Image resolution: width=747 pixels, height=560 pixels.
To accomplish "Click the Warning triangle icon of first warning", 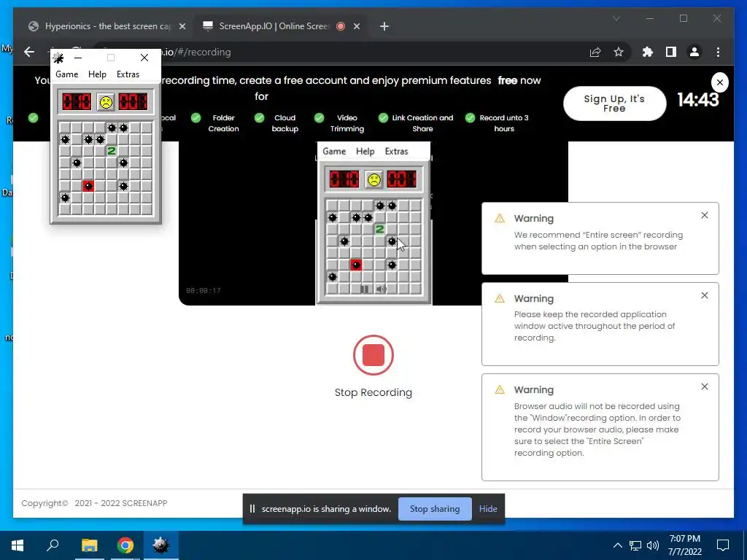I will [x=499, y=219].
